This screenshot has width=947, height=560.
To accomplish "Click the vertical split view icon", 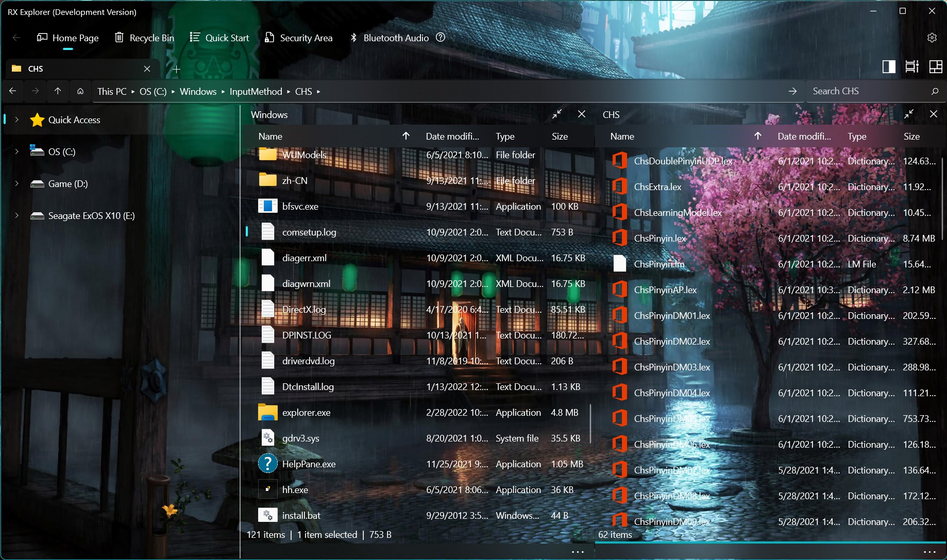I will pos(912,66).
